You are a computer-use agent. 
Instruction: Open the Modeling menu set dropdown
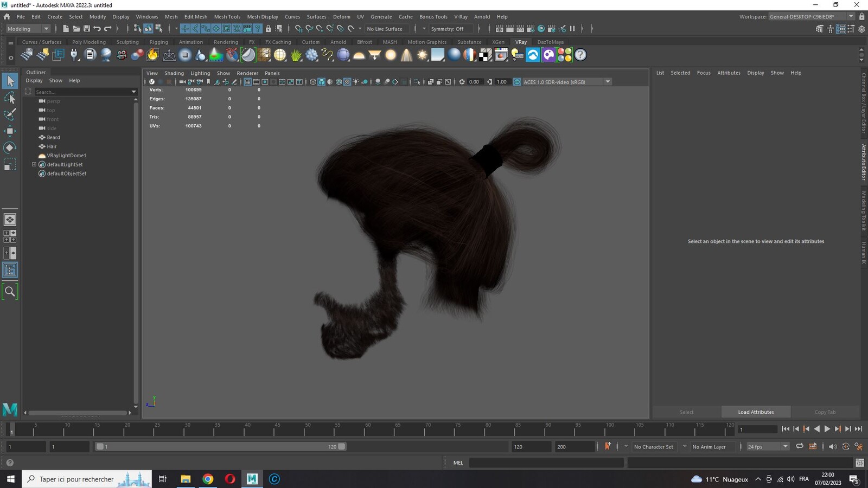pyautogui.click(x=27, y=29)
